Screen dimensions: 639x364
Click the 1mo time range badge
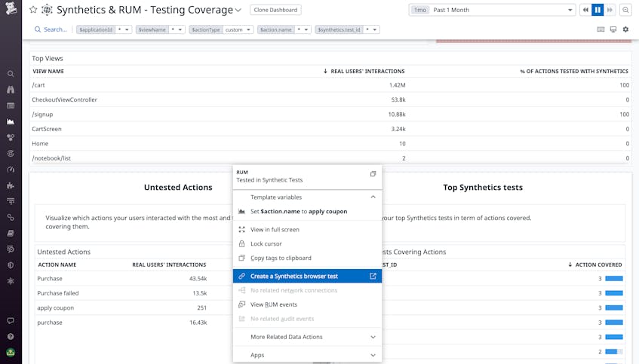coord(419,10)
